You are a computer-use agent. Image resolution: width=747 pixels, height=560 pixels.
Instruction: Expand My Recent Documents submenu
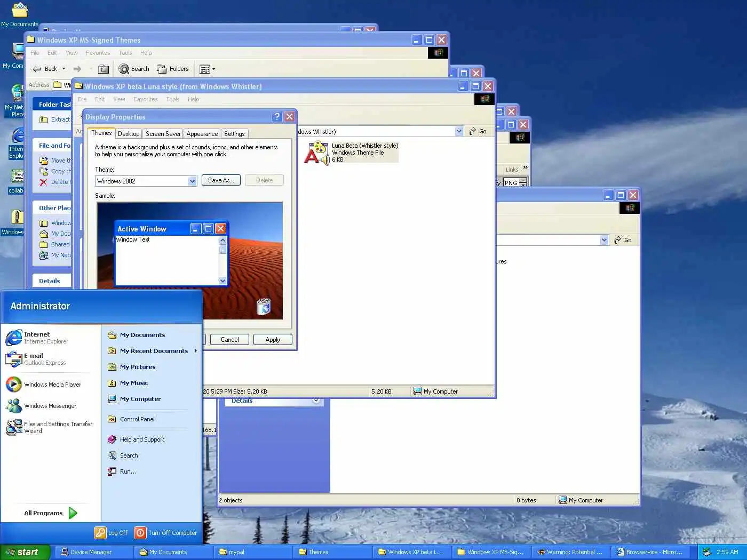pos(196,351)
